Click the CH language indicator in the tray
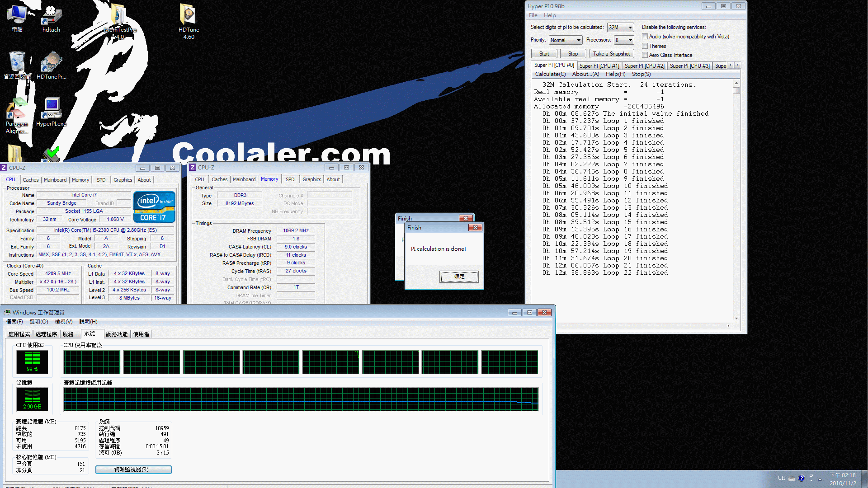Viewport: 868px width, 488px height. (x=781, y=478)
